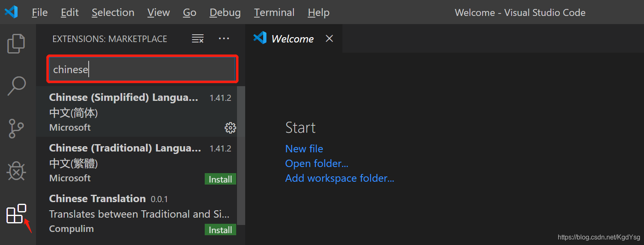Open manage gear for Chinese Simplified extension
This screenshot has width=644, height=245.
(x=230, y=128)
